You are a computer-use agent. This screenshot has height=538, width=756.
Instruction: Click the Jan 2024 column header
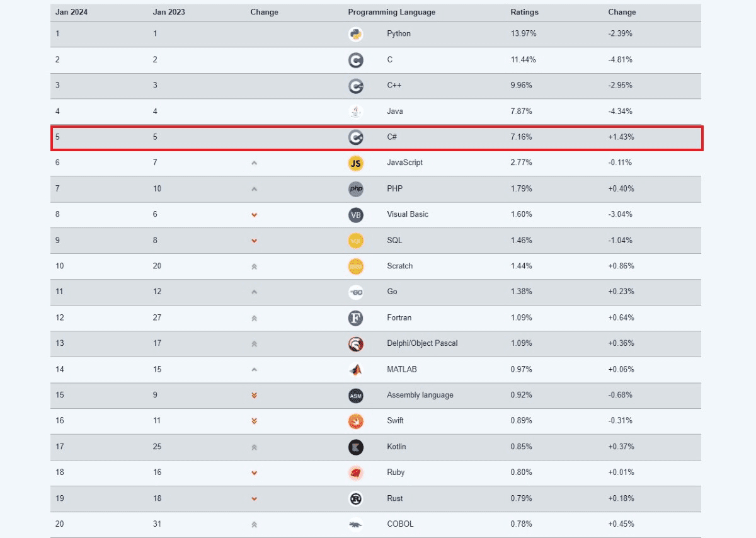click(x=71, y=12)
